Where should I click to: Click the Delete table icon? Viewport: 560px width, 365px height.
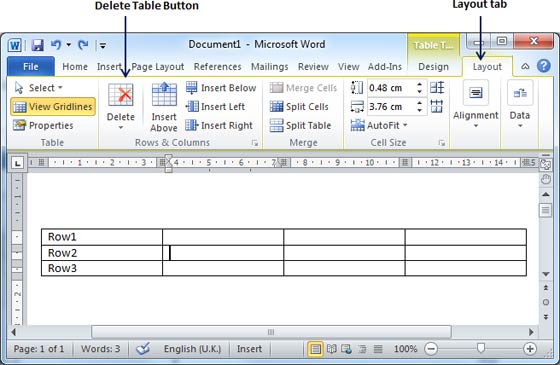(121, 95)
